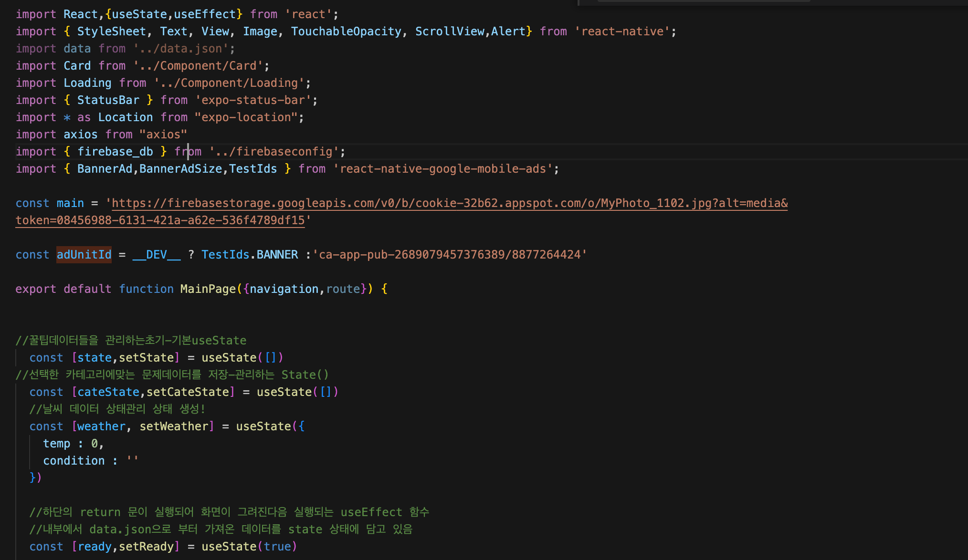Click the '../firebaseconfig' import path
Screen dimensions: 968x560
tap(274, 152)
